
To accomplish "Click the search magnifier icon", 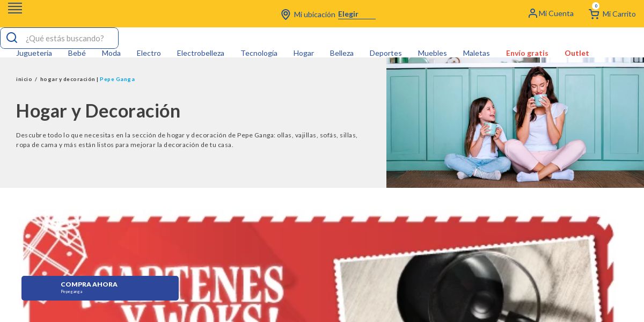I will (12, 38).
